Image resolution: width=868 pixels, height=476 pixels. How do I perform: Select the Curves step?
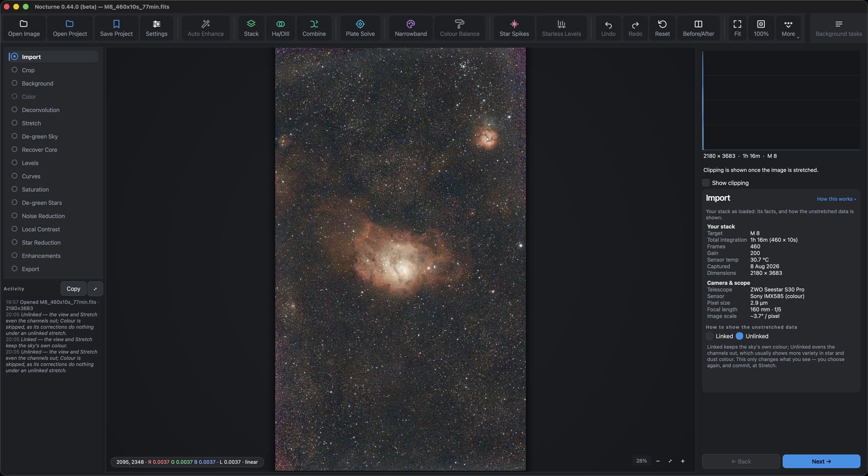(x=52, y=176)
